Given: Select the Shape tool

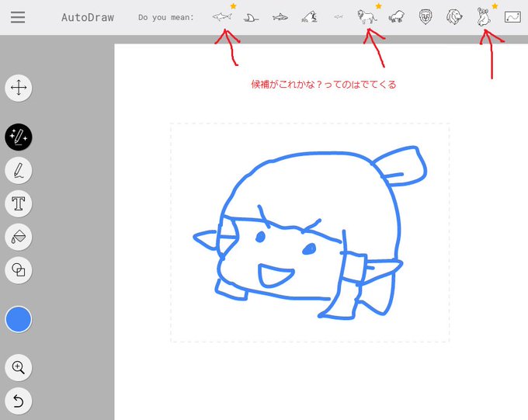Looking at the screenshot, I should [x=19, y=270].
